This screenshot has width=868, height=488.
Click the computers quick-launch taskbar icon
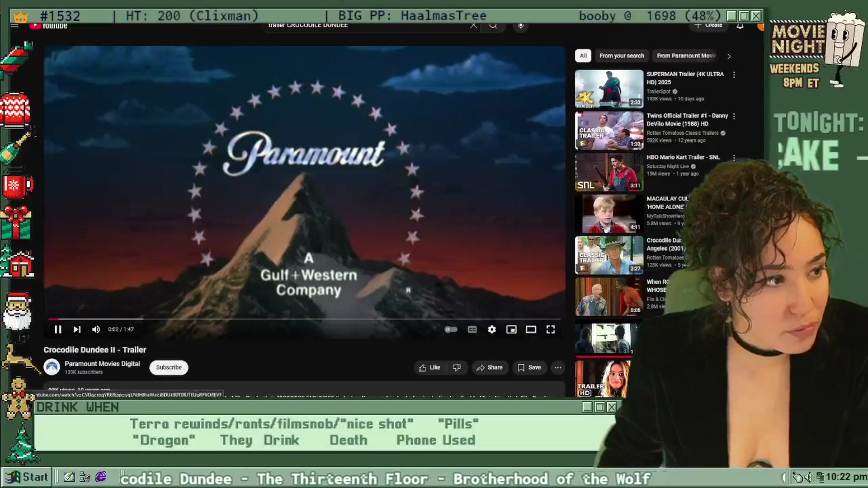[85, 477]
